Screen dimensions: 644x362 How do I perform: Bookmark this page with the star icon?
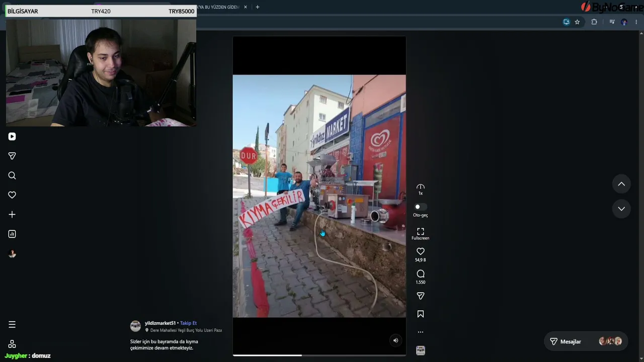click(x=577, y=22)
